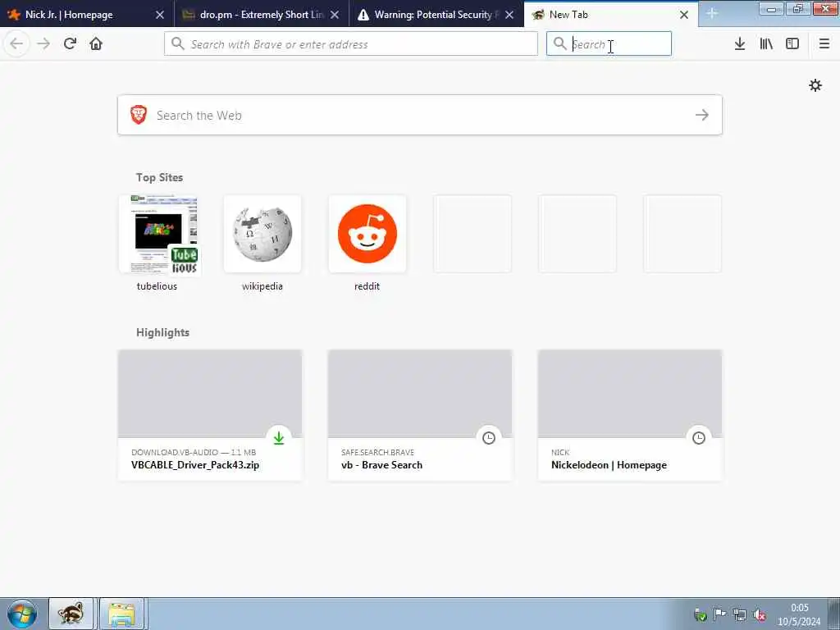The width and height of the screenshot is (840, 630).
Task: Click the Search the Web input box
Action: (420, 115)
